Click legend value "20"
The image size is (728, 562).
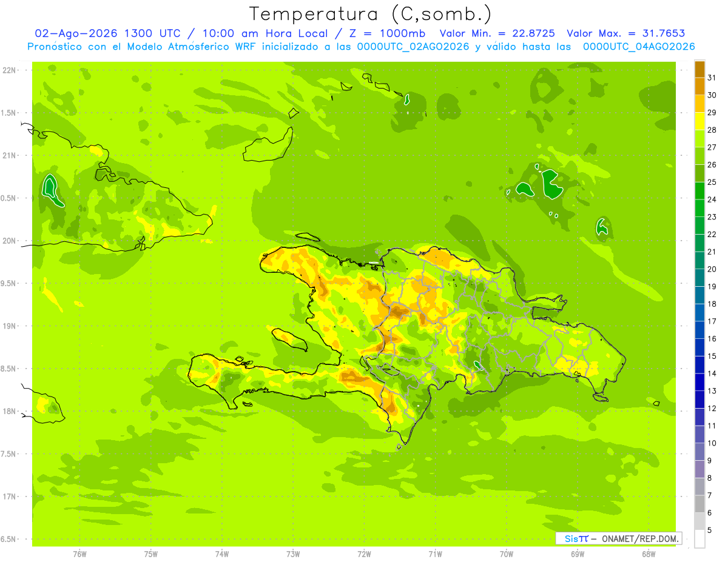click(x=712, y=269)
